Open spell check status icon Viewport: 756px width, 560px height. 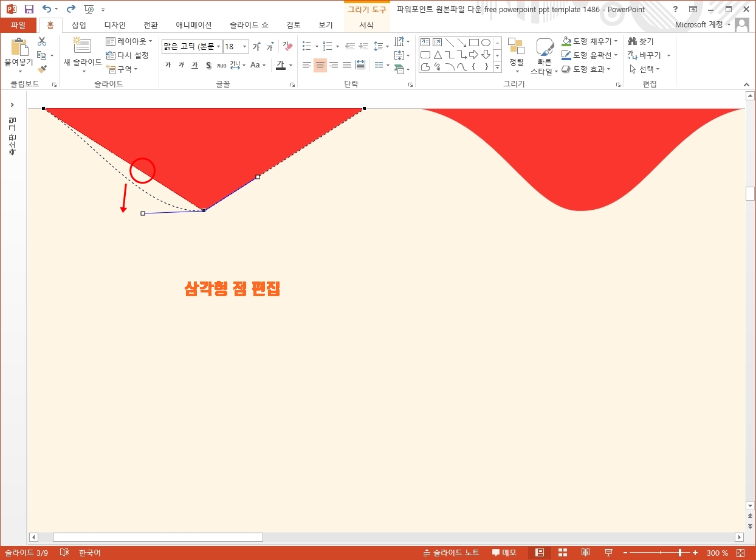click(x=64, y=553)
